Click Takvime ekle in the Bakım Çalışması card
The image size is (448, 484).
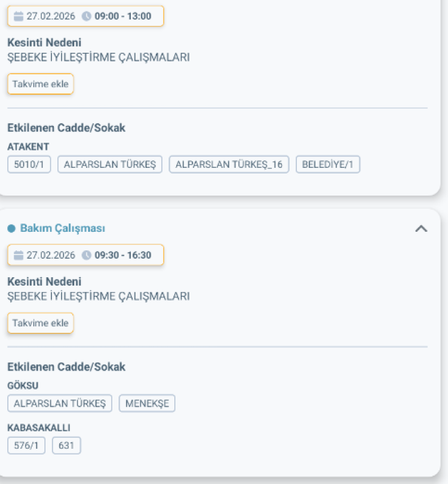40,323
